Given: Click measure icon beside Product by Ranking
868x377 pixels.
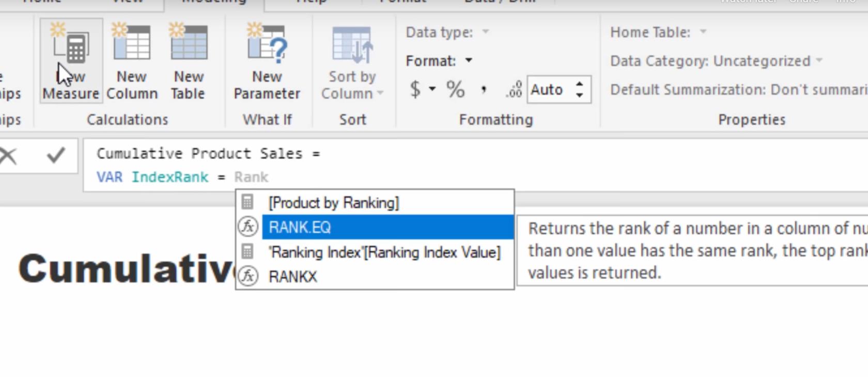Looking at the screenshot, I should pos(248,202).
